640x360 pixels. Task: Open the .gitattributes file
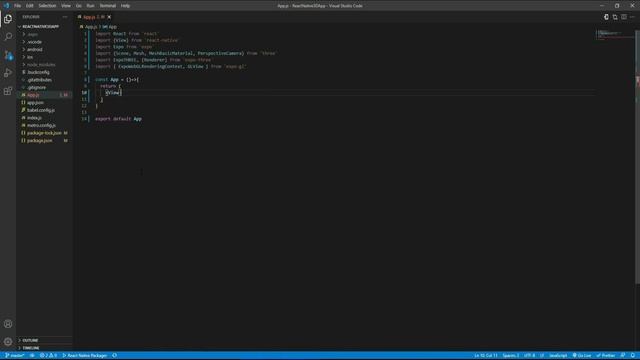[39, 80]
